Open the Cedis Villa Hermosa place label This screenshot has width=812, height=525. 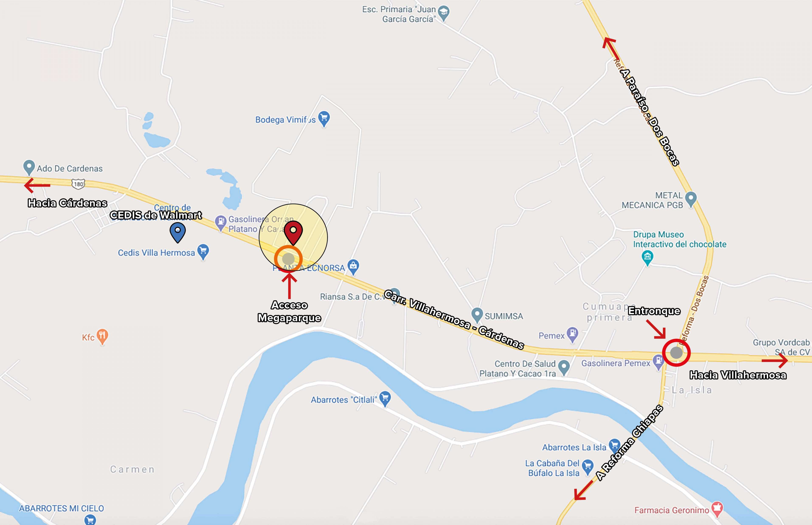click(156, 253)
